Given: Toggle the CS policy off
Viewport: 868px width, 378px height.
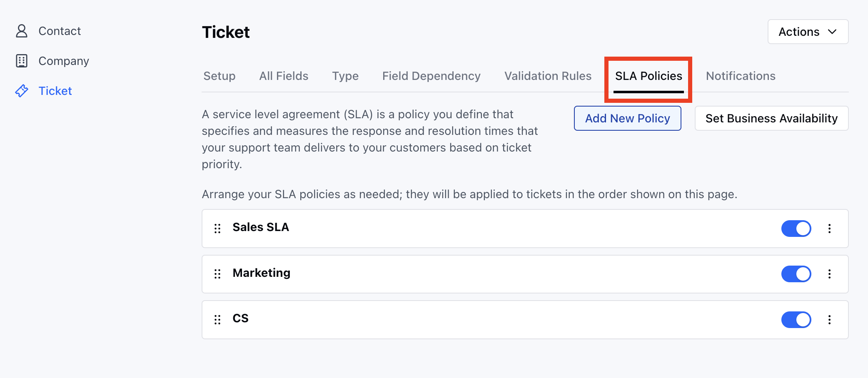Looking at the screenshot, I should pos(796,319).
